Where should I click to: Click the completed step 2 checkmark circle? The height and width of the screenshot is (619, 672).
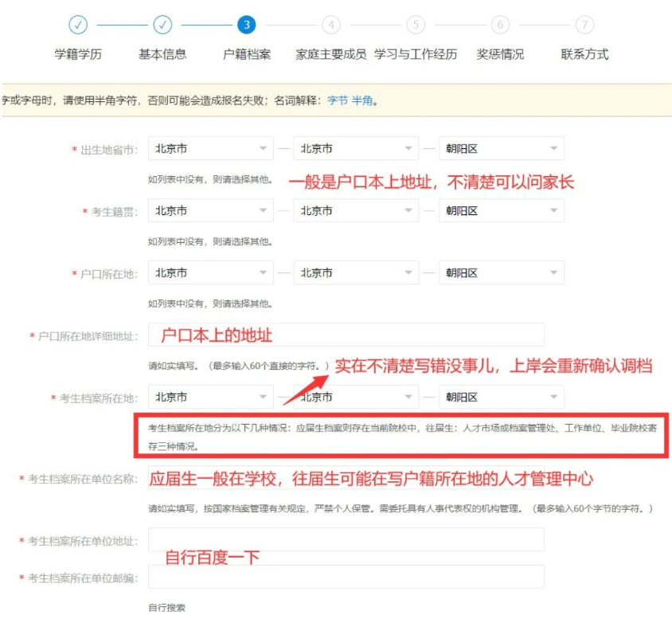pyautogui.click(x=162, y=25)
